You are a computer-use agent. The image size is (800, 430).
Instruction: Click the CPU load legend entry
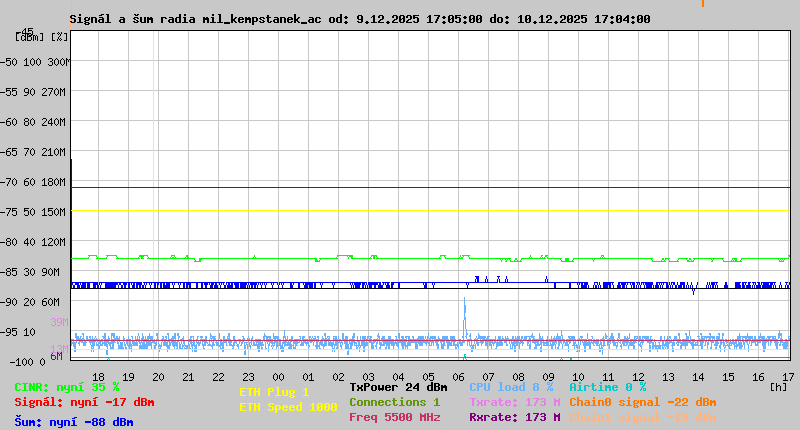click(511, 387)
